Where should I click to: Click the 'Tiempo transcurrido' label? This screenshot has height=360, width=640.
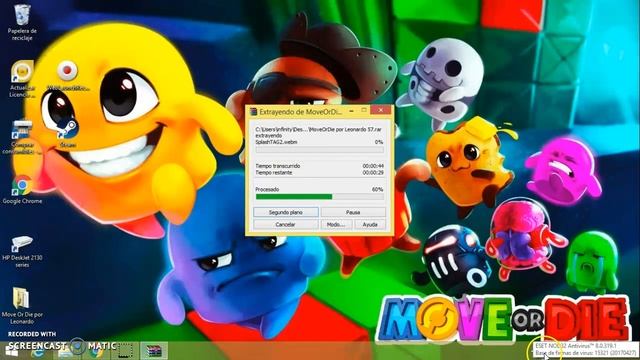[278, 166]
